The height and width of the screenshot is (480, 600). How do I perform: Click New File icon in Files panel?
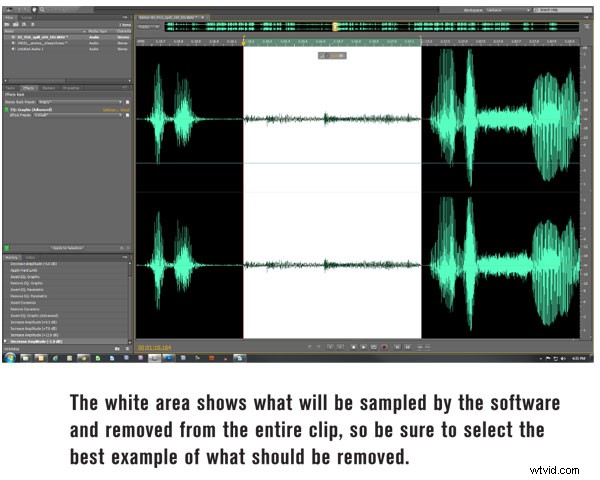pyautogui.click(x=24, y=24)
